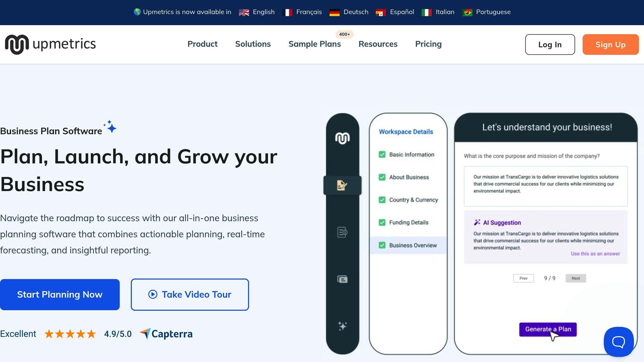
Task: Expand the Resources menu
Action: tap(378, 44)
